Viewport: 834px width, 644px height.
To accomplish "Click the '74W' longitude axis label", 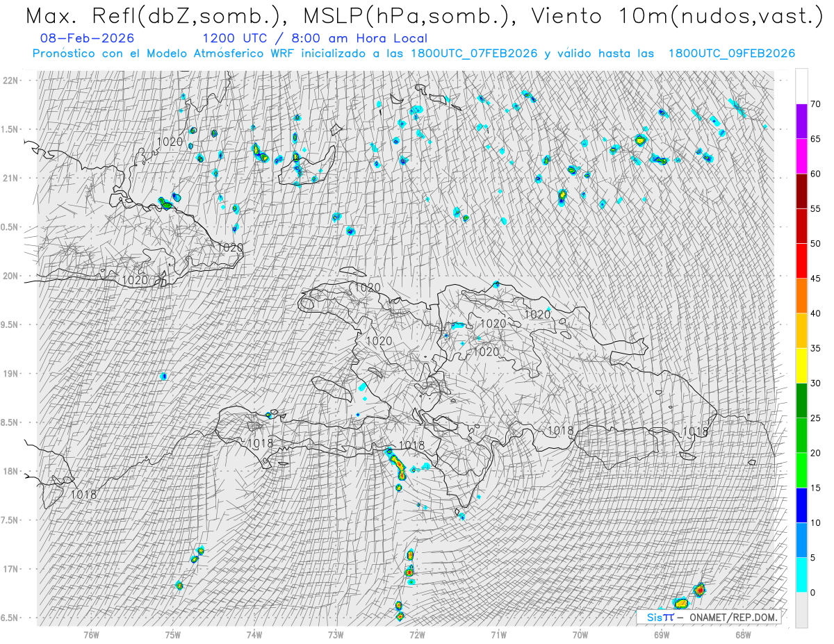I will pyautogui.click(x=254, y=634).
